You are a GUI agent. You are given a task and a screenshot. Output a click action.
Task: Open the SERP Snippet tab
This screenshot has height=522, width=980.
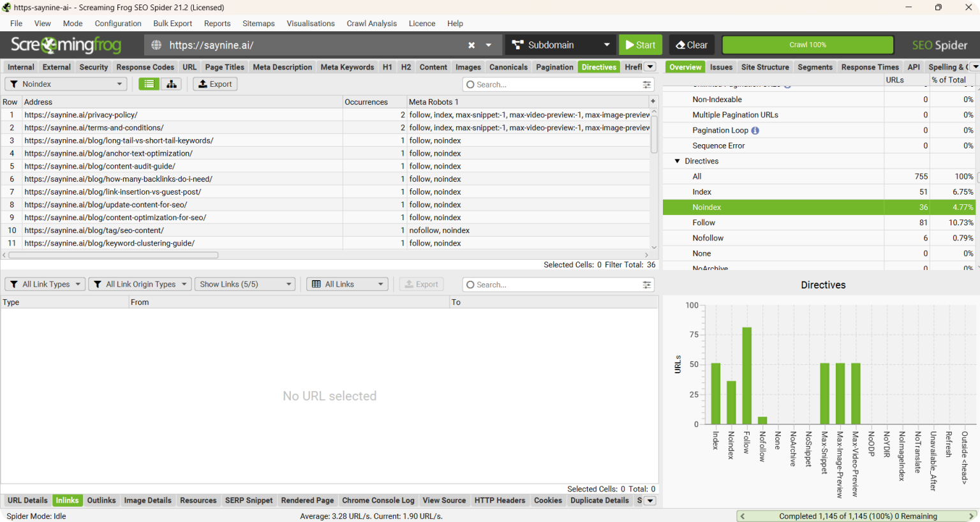pos(249,501)
